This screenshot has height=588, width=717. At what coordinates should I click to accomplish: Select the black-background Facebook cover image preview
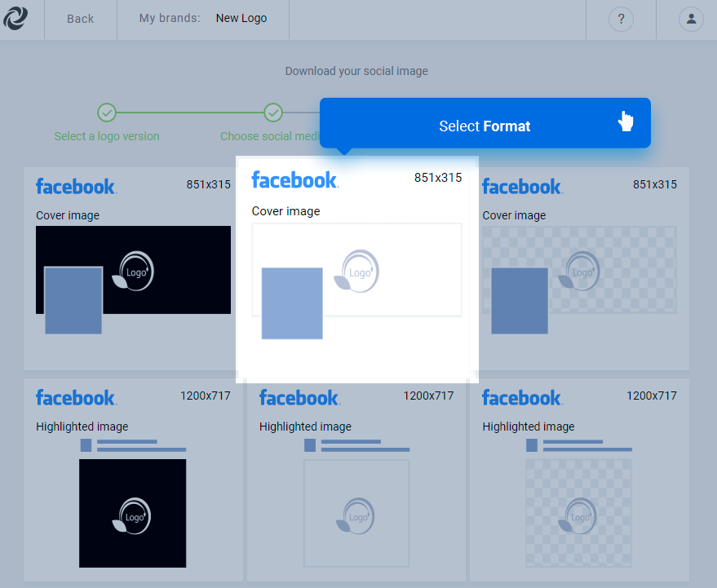(x=134, y=270)
